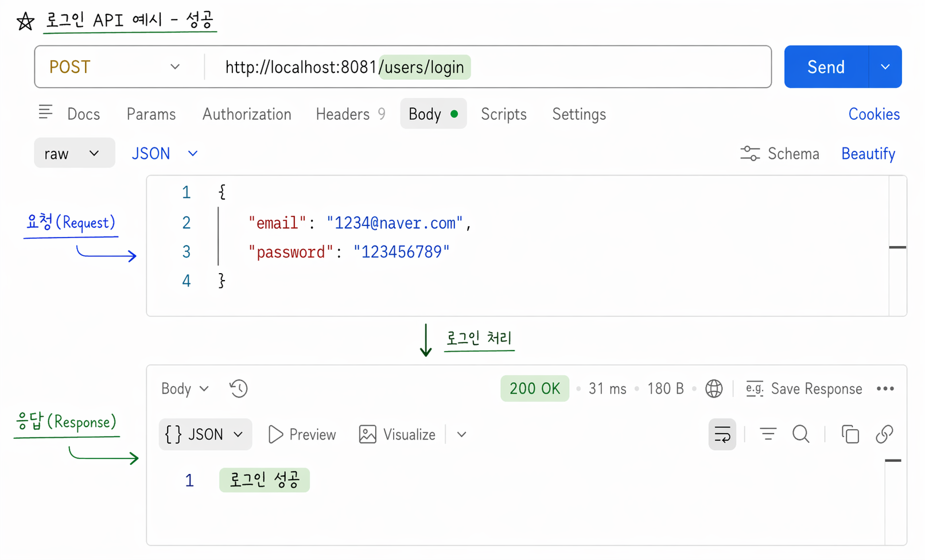This screenshot has width=925, height=560.
Task: Switch to the Docs tab
Action: click(x=83, y=114)
